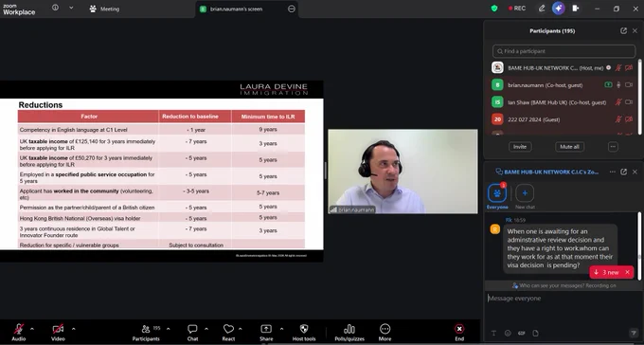The image size is (644, 345).
Task: Toggle the Participants panel from the toolbar
Action: pyautogui.click(x=146, y=332)
